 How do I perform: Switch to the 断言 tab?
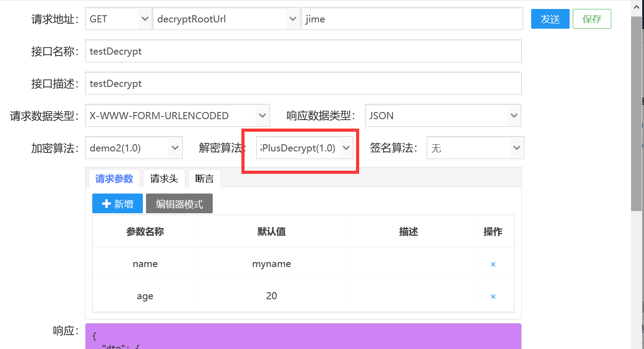[x=205, y=178]
